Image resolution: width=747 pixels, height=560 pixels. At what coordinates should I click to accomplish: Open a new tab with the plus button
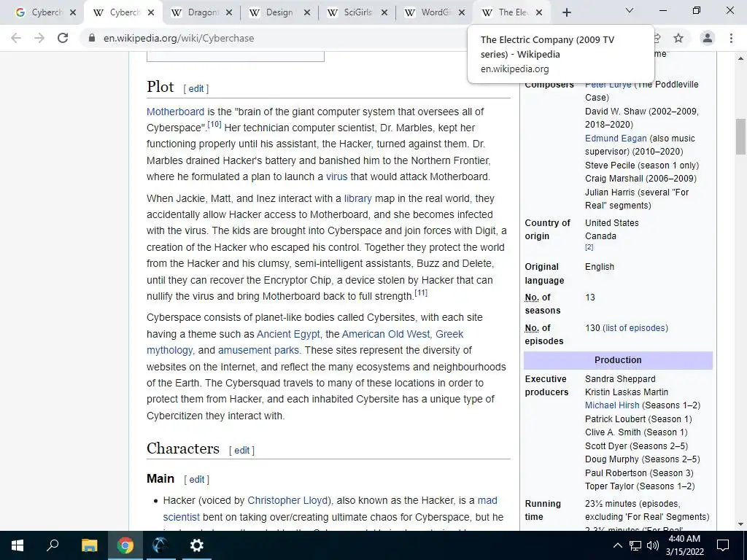(x=566, y=12)
